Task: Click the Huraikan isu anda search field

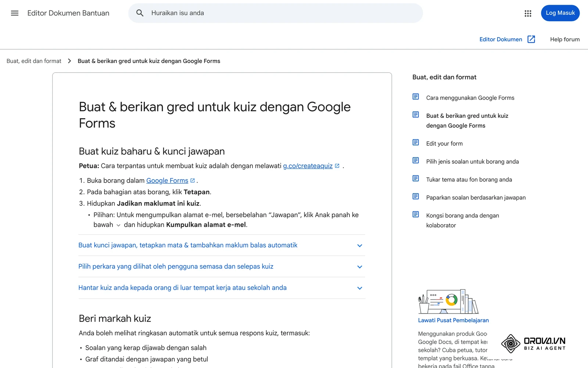Action: (276, 13)
